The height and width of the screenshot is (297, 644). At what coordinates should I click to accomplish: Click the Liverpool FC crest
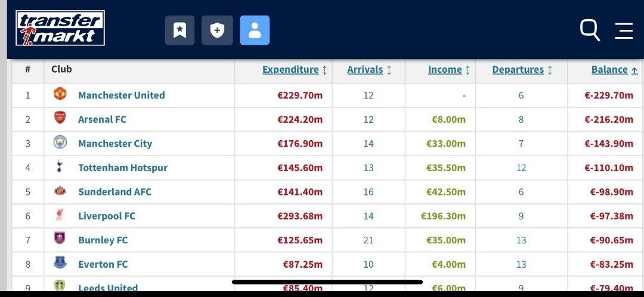[x=60, y=215]
